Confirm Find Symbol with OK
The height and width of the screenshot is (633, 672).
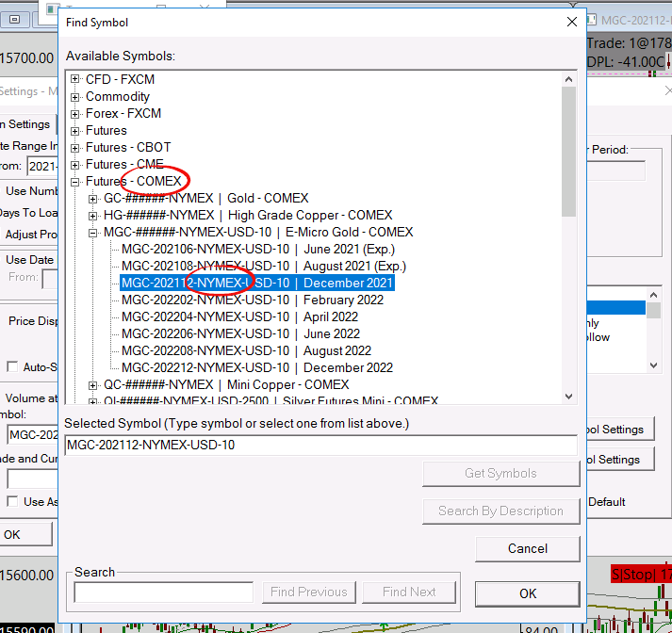[528, 593]
